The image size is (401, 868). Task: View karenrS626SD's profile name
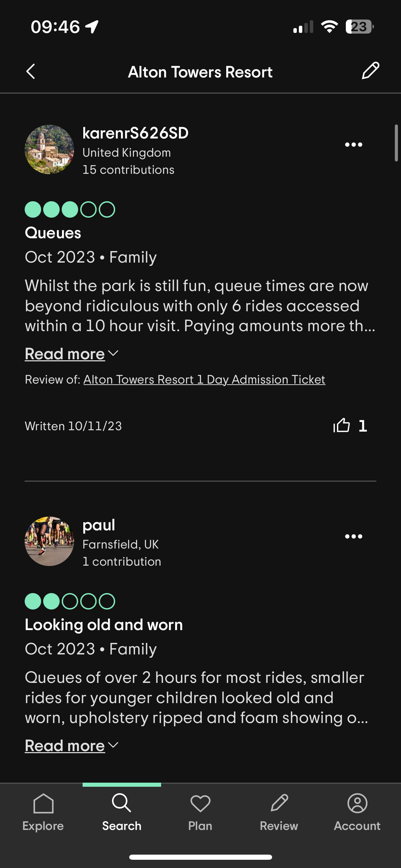click(x=135, y=133)
